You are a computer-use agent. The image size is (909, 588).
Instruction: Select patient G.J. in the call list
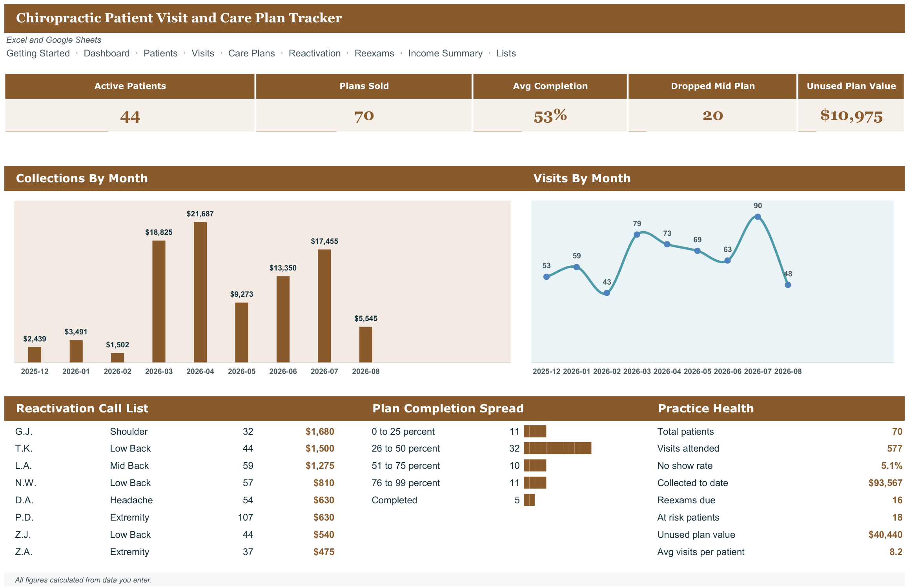coord(24,432)
